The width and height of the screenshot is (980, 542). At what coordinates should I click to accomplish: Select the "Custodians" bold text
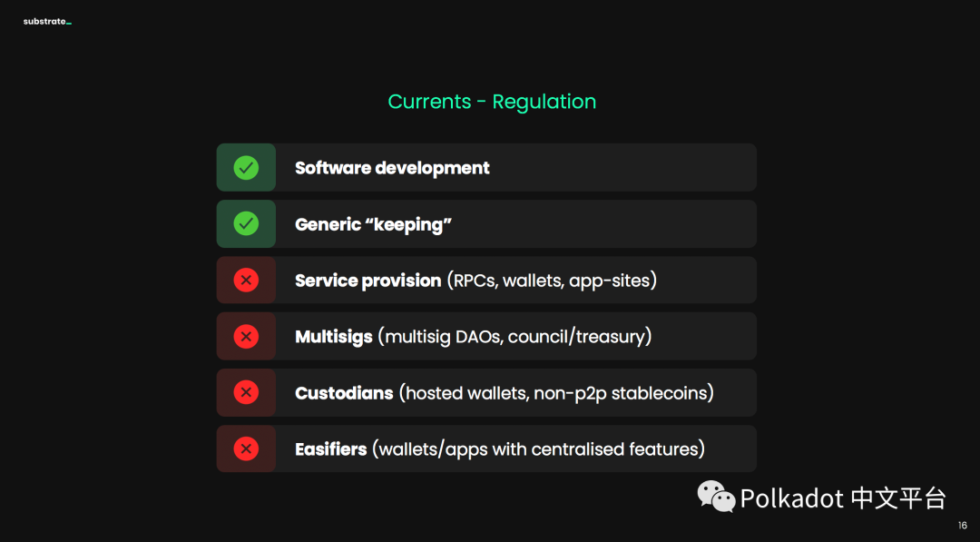[x=344, y=393]
